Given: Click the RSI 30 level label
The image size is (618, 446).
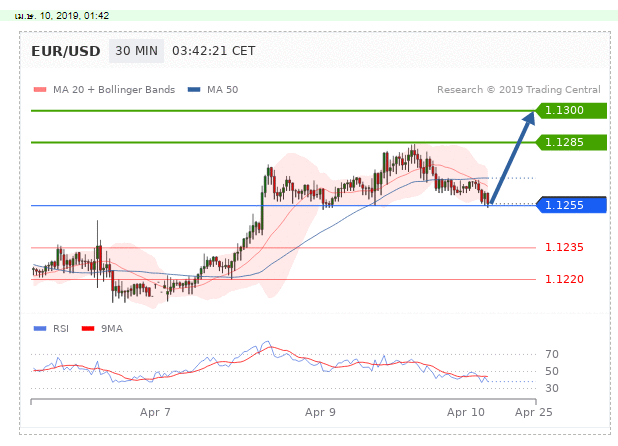Looking at the screenshot, I should click(552, 388).
